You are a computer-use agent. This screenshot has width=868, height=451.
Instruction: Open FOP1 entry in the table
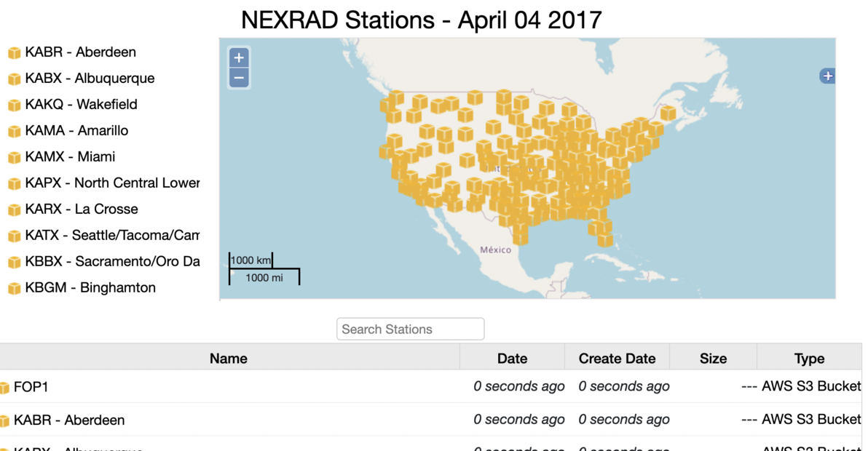click(x=31, y=387)
